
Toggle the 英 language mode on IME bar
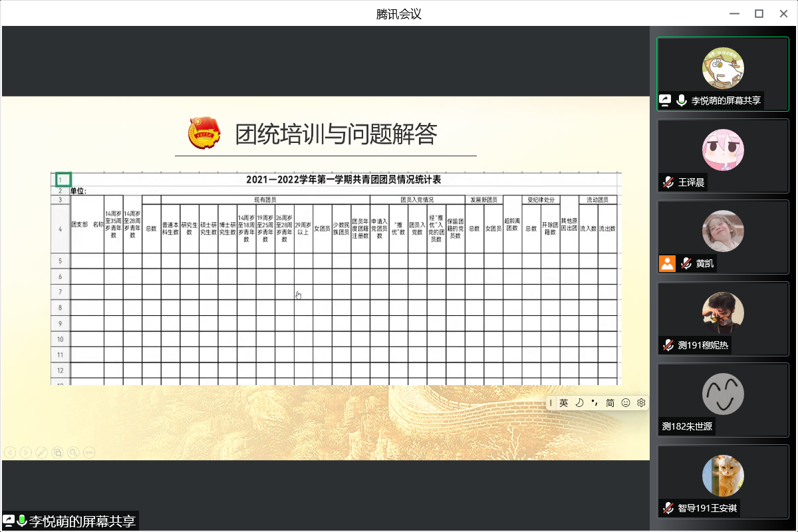pos(563,402)
